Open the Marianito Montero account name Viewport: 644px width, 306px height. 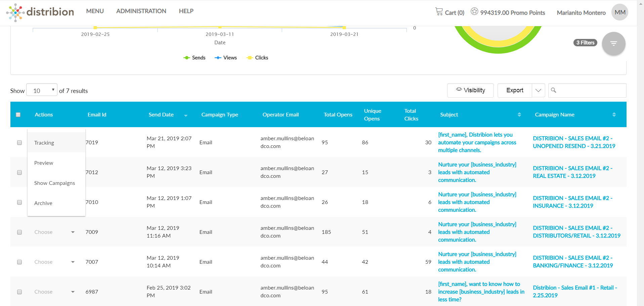581,13
